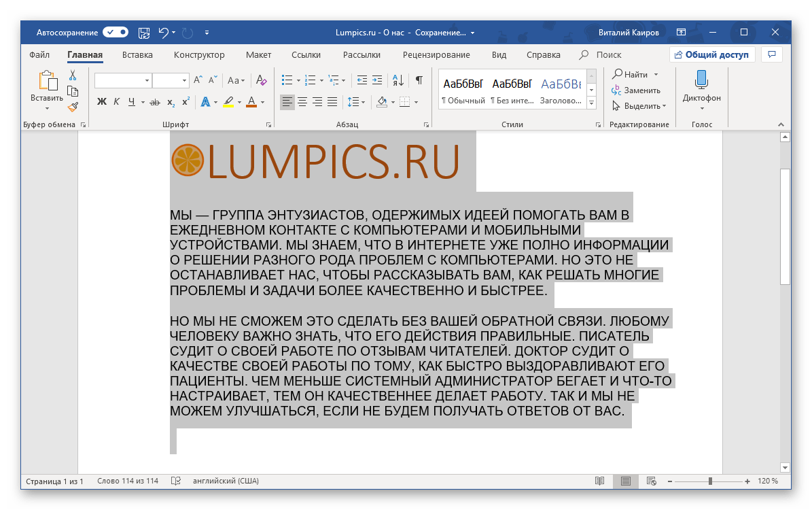This screenshot has height=510, width=812.
Task: Click the Общий доступ button
Action: coord(711,55)
